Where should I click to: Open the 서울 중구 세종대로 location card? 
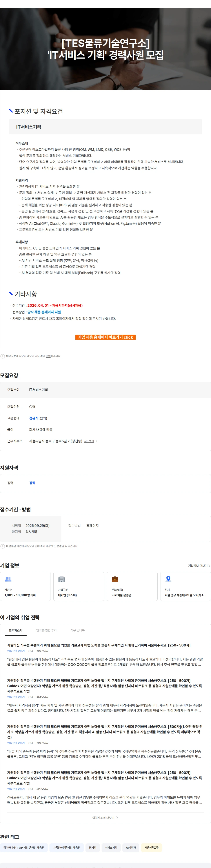[x=186, y=586]
